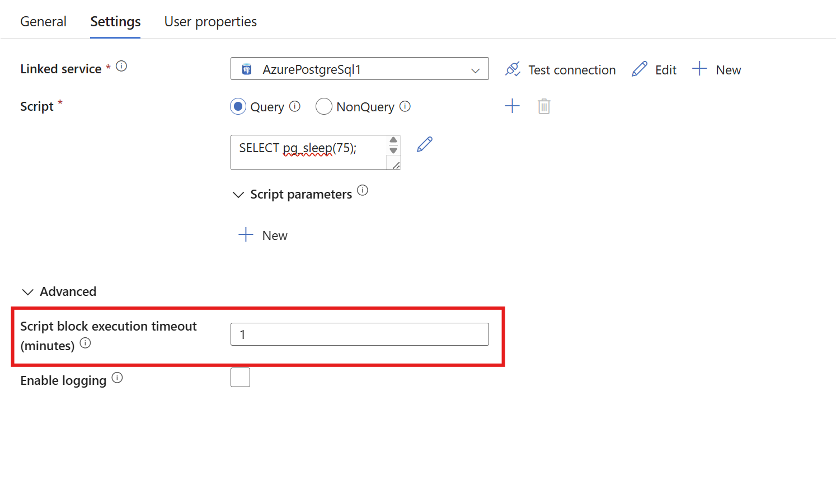This screenshot has width=836, height=504.
Task: Click the Enable logging info icon
Action: click(117, 378)
